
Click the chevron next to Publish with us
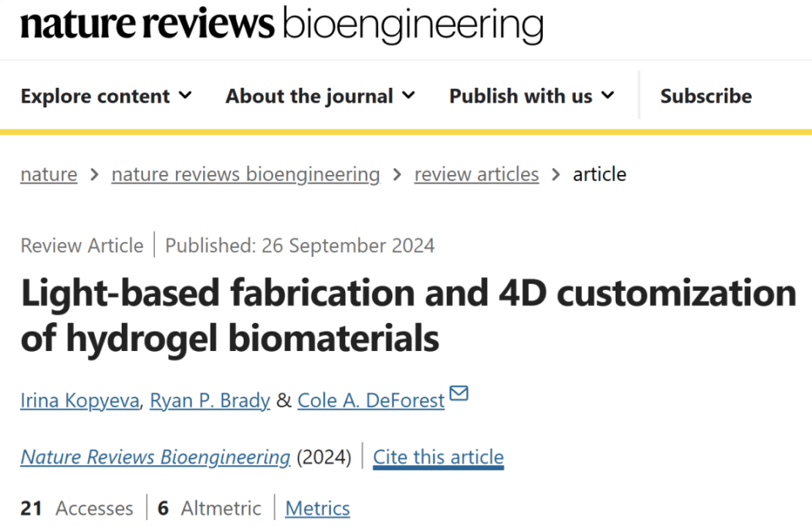pyautogui.click(x=607, y=96)
